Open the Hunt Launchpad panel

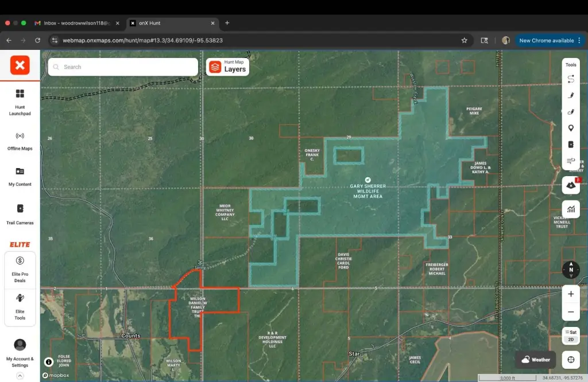coord(20,101)
